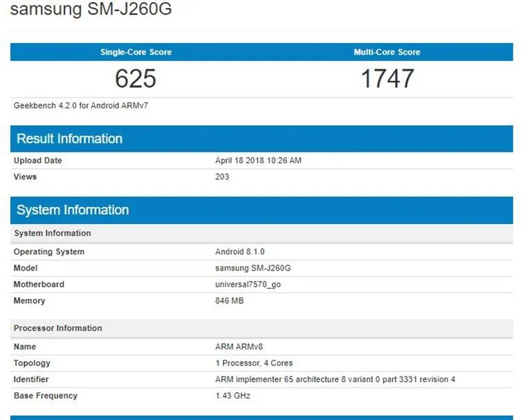Click 'samsung SM-J260G' in Model row
This screenshot has height=420, width=525.
pyautogui.click(x=252, y=268)
